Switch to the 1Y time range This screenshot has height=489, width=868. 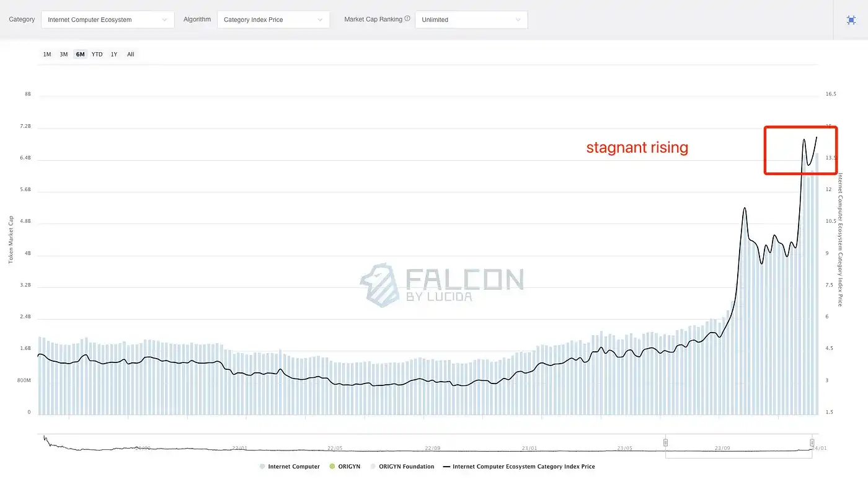tap(114, 55)
